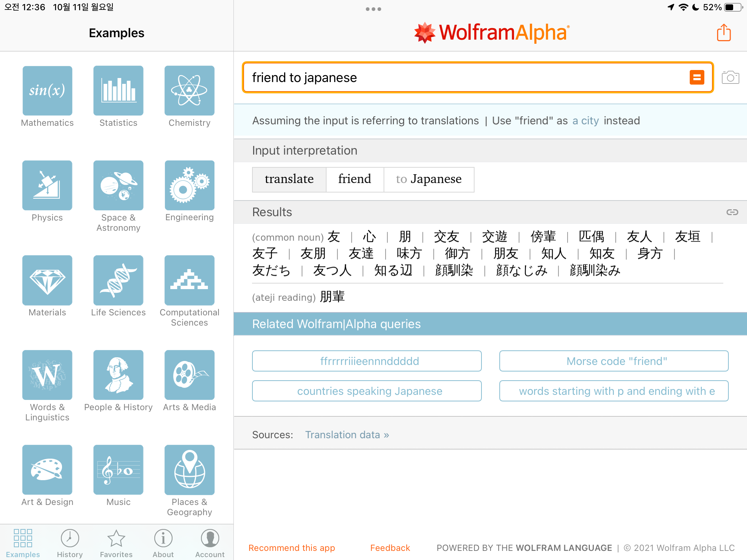This screenshot has width=747, height=560.
Task: Select Words & Linguistics category
Action: pyautogui.click(x=47, y=375)
